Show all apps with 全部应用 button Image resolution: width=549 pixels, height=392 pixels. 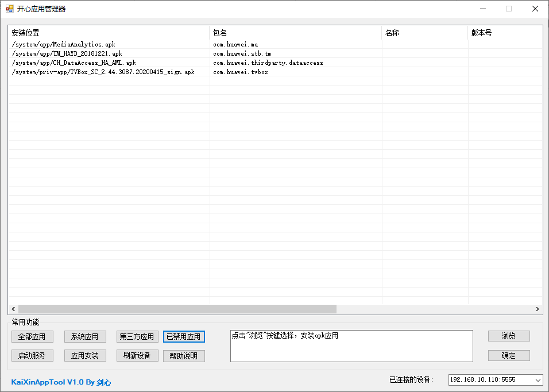[x=32, y=336]
